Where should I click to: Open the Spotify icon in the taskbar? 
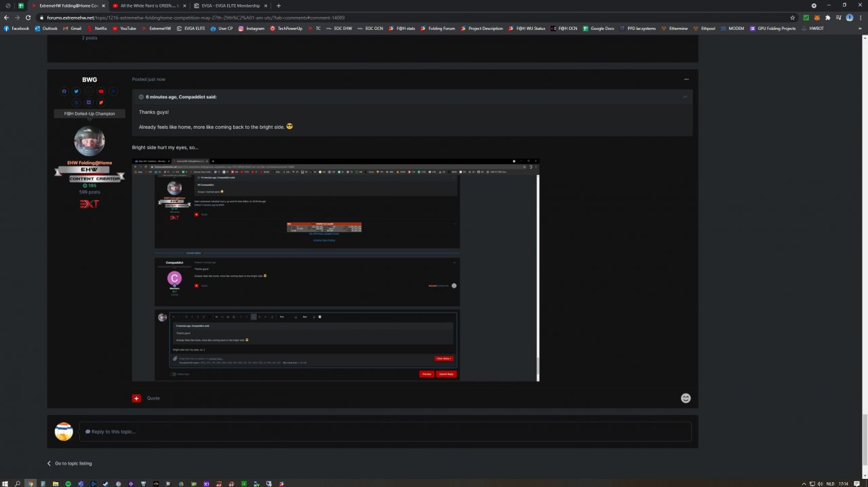(68, 484)
